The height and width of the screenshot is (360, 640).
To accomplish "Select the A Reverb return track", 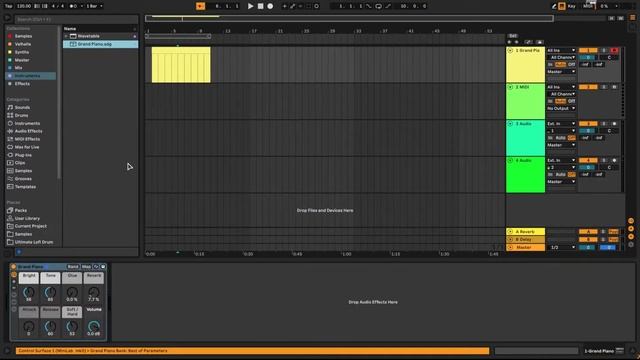I will (525, 231).
